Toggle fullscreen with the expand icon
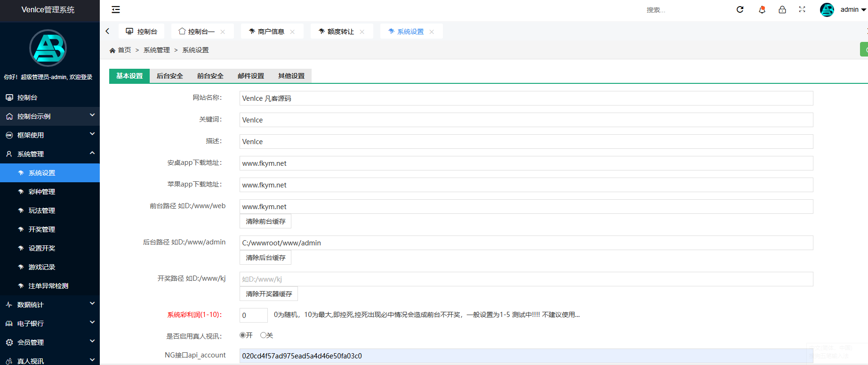868x365 pixels. (802, 9)
